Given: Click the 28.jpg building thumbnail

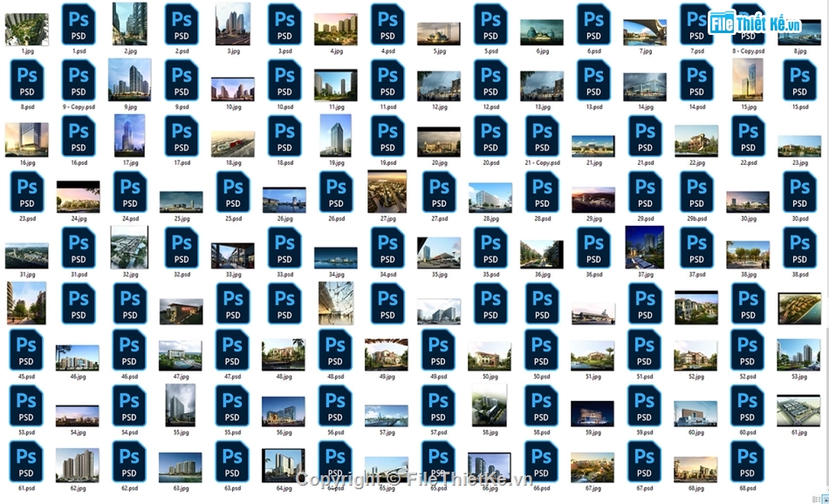Looking at the screenshot, I should pos(490,198).
